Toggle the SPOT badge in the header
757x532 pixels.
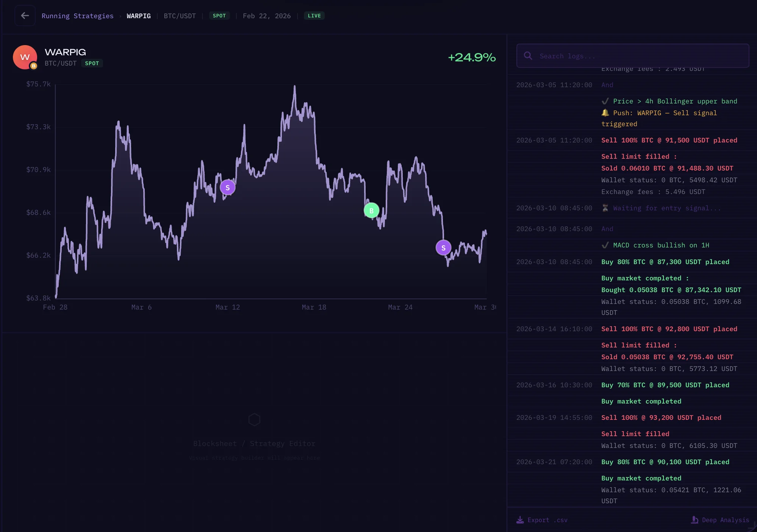point(220,16)
